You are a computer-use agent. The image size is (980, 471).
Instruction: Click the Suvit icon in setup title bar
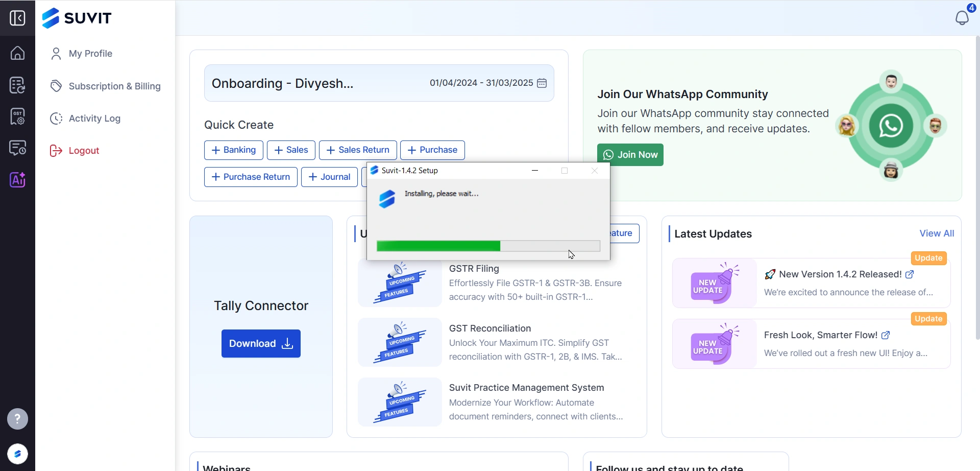[x=374, y=170]
